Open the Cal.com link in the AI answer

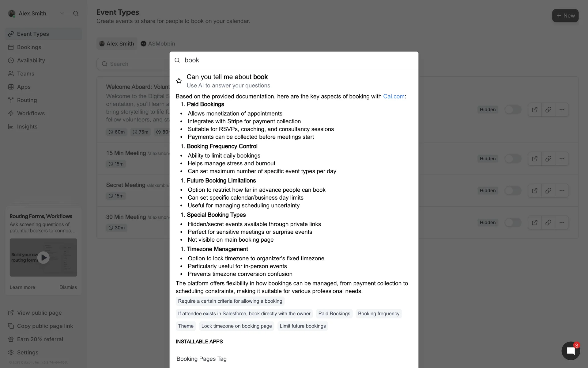394,96
